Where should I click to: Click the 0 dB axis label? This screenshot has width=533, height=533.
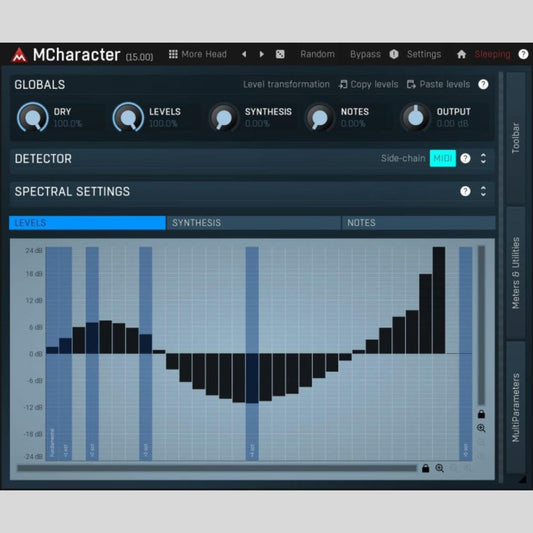click(35, 354)
